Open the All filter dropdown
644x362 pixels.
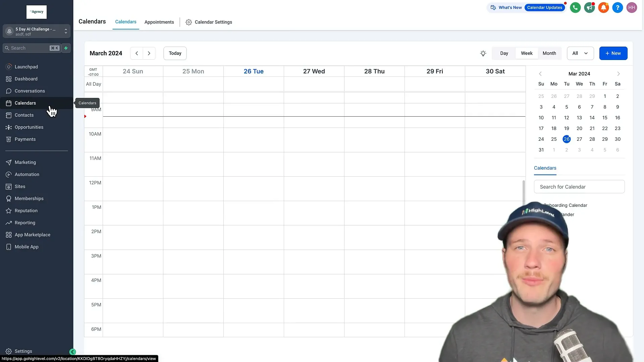[580, 53]
